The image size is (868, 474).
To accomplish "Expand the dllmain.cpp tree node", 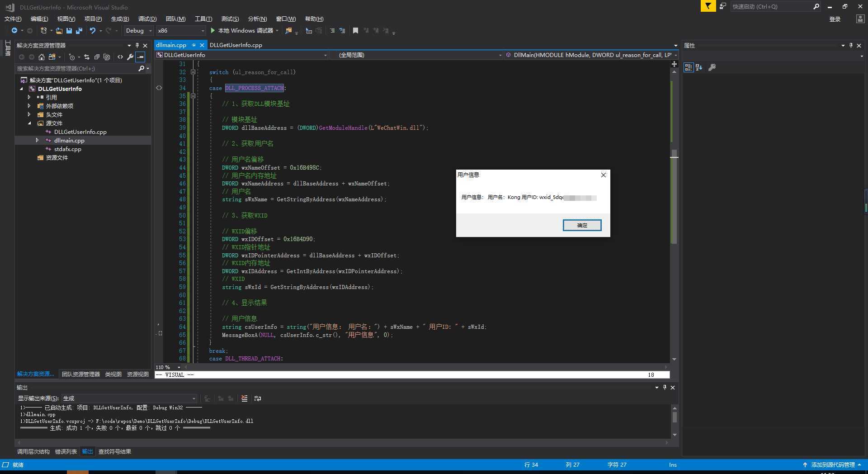I will [38, 140].
